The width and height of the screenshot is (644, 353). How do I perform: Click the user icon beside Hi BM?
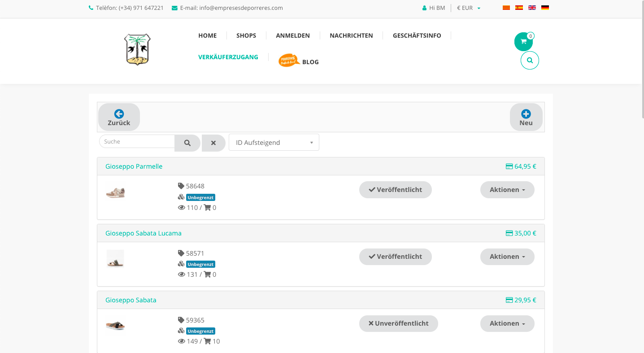(x=425, y=8)
